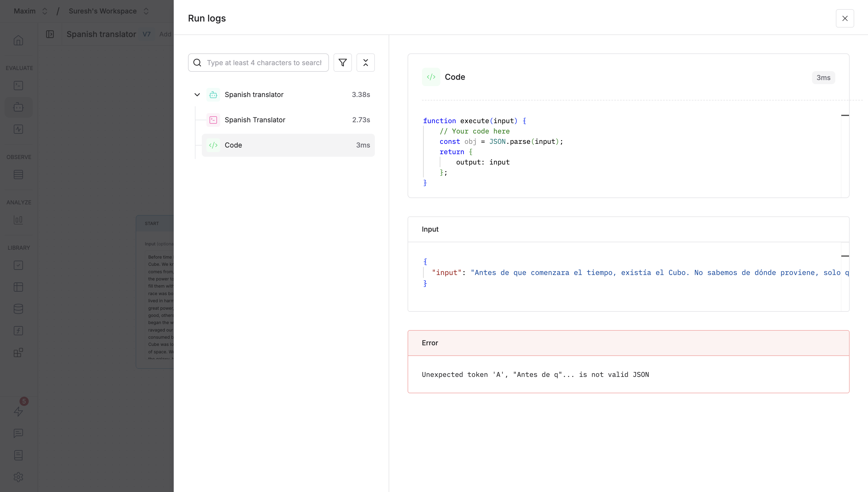This screenshot has height=492, width=868.
Task: Open the settings gear icon in the sidebar
Action: (18, 477)
